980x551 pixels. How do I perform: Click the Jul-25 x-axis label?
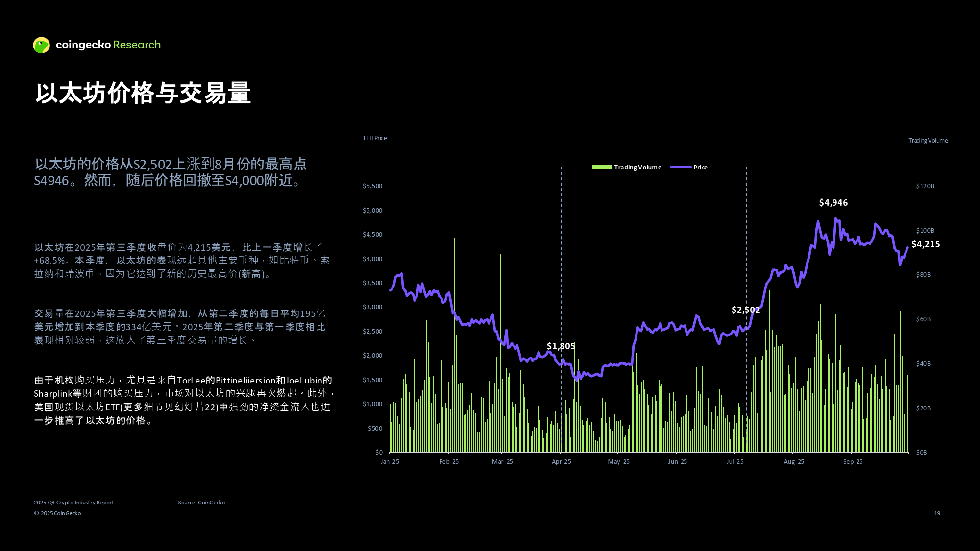point(735,462)
